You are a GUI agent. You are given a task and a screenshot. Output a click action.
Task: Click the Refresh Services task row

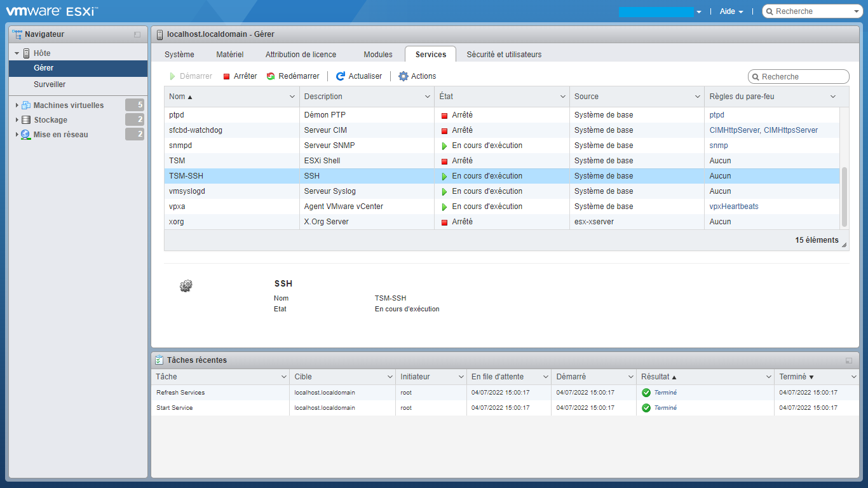coord(505,393)
